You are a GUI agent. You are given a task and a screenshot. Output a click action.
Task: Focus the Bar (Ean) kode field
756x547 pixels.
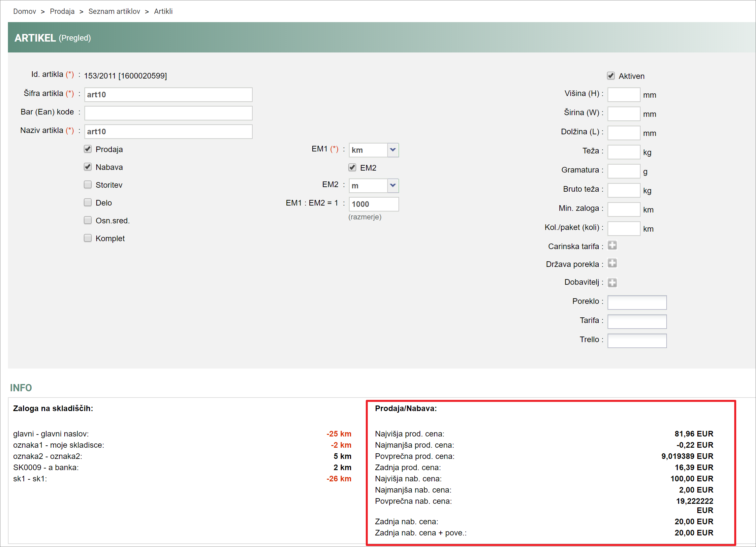[x=168, y=113]
